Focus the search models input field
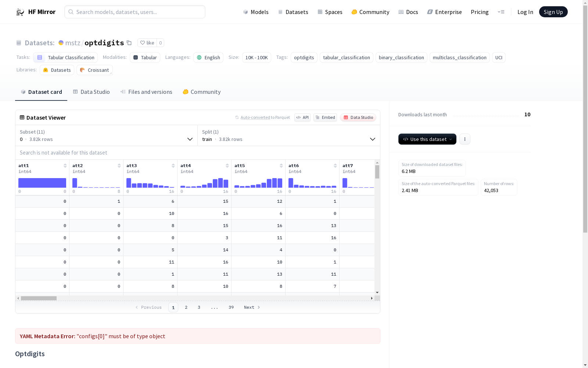 coord(135,12)
